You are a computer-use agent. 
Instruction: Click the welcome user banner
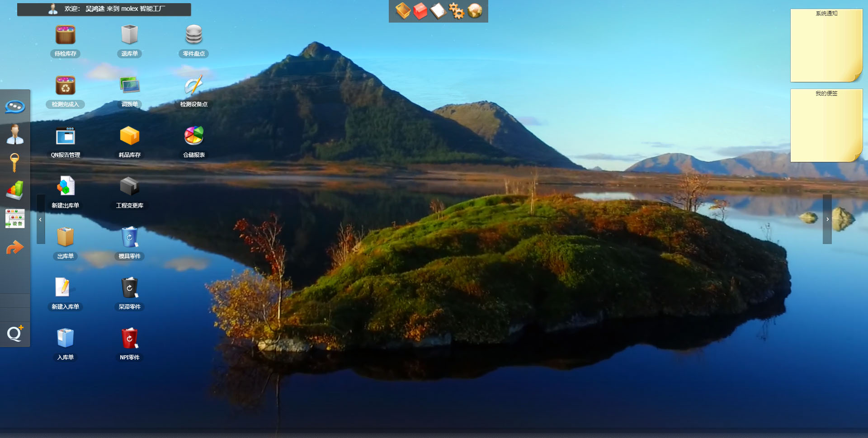click(x=104, y=9)
